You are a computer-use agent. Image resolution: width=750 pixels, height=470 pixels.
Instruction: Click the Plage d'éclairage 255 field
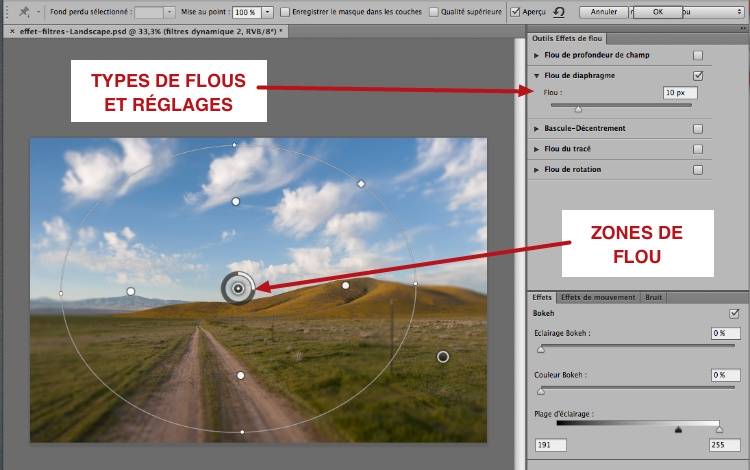coord(725,445)
